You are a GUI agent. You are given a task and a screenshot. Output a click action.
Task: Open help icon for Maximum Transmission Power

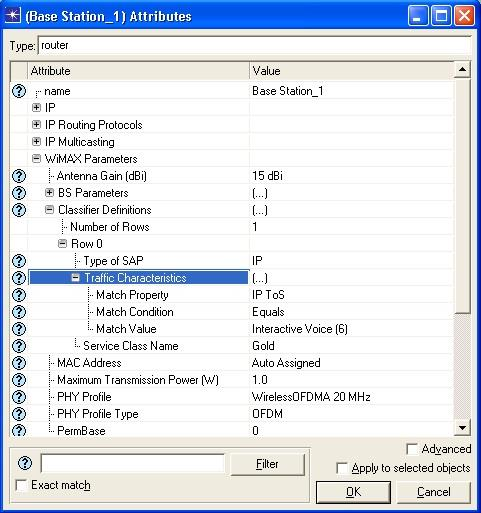[x=19, y=380]
